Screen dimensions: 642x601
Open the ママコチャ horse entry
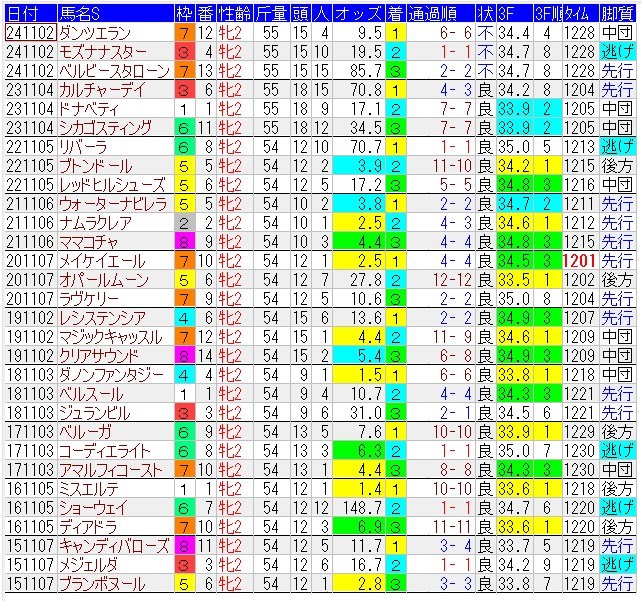90,241
